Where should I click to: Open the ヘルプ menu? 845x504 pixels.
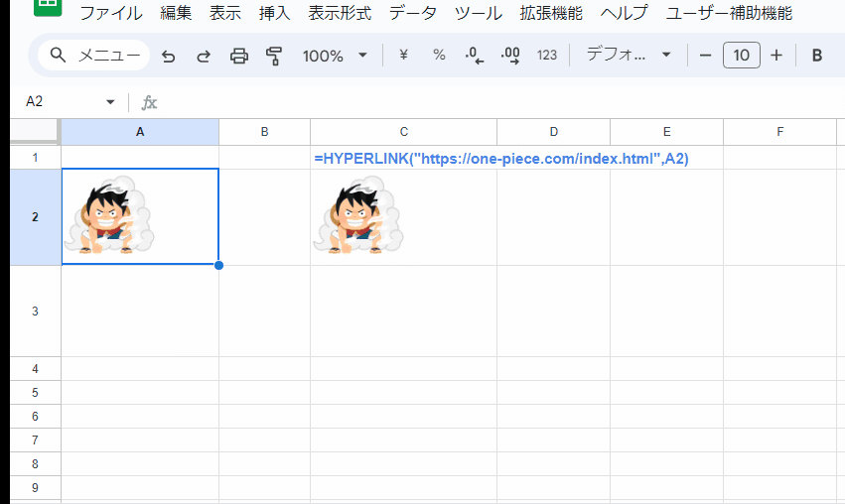click(624, 13)
